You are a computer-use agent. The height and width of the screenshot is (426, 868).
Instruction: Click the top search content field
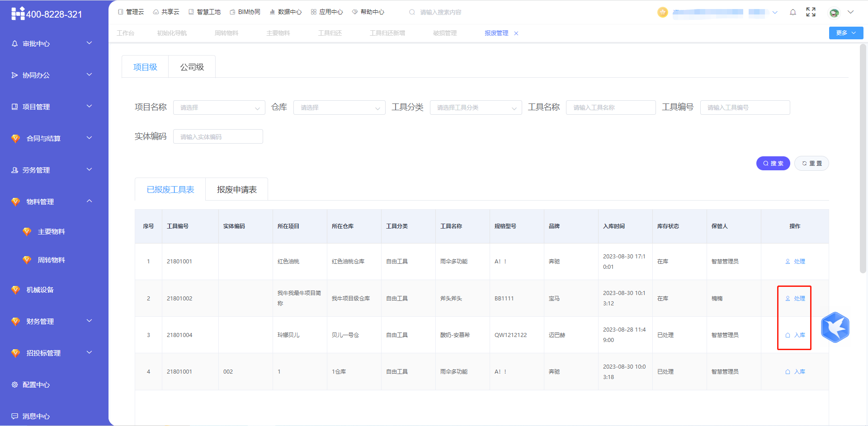click(441, 12)
